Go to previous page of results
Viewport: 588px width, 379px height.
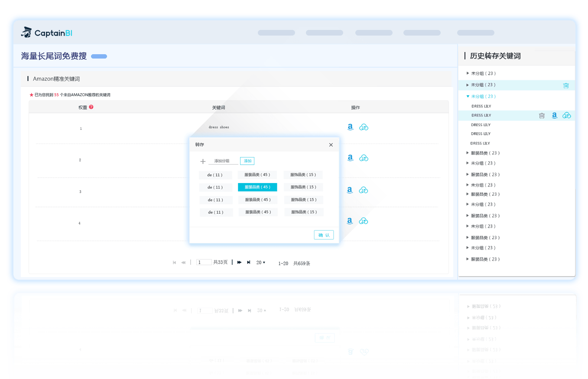[x=183, y=262]
